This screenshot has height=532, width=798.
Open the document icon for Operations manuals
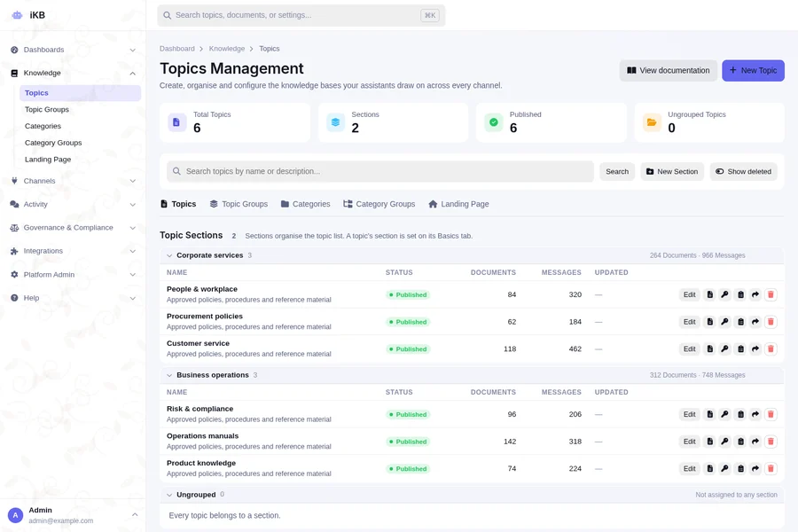pos(709,442)
